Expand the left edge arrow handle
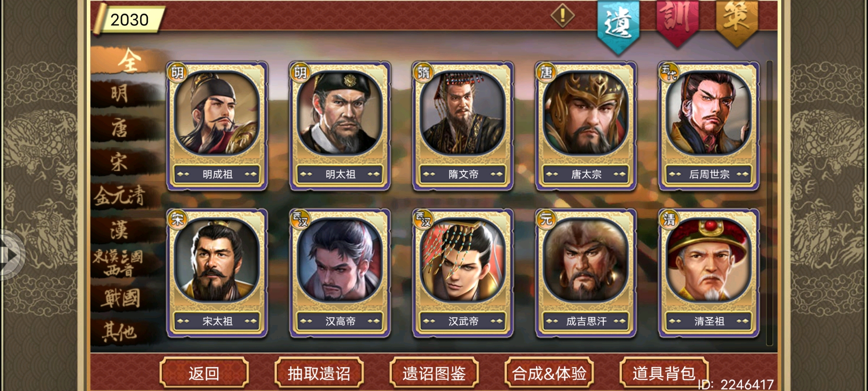Screen dimensions: 868x391 (10, 255)
